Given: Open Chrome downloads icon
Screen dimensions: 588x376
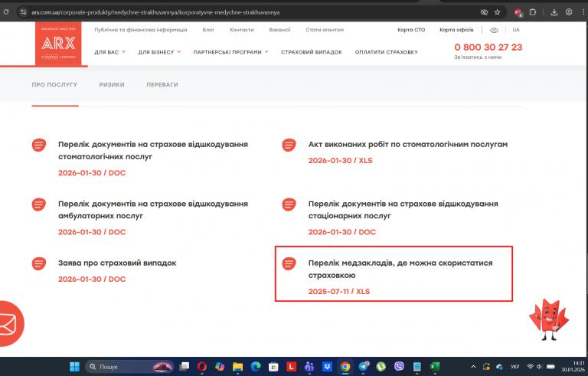Looking at the screenshot, I should point(554,12).
